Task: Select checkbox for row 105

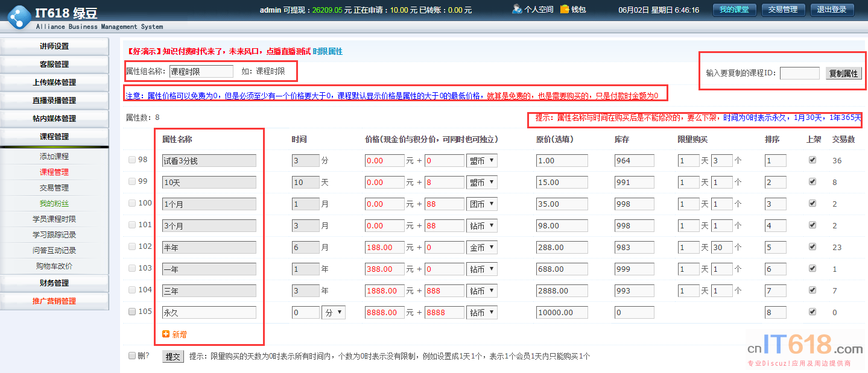Action: (132, 312)
